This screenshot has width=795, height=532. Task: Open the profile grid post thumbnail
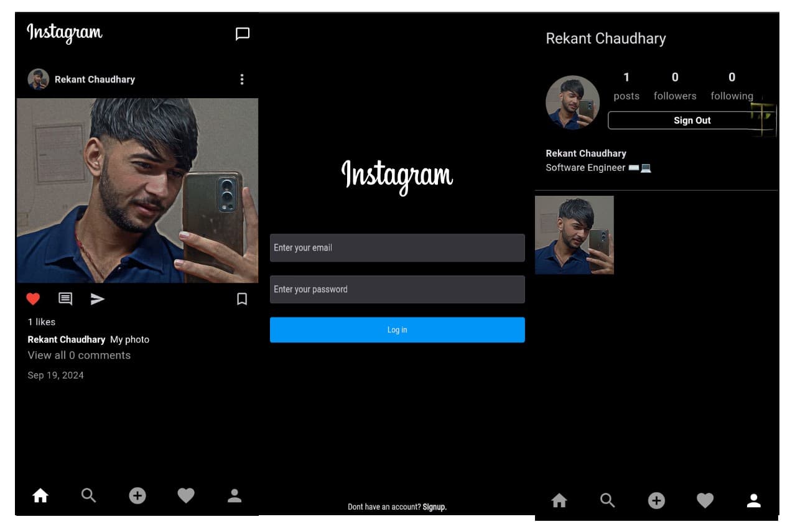[574, 234]
